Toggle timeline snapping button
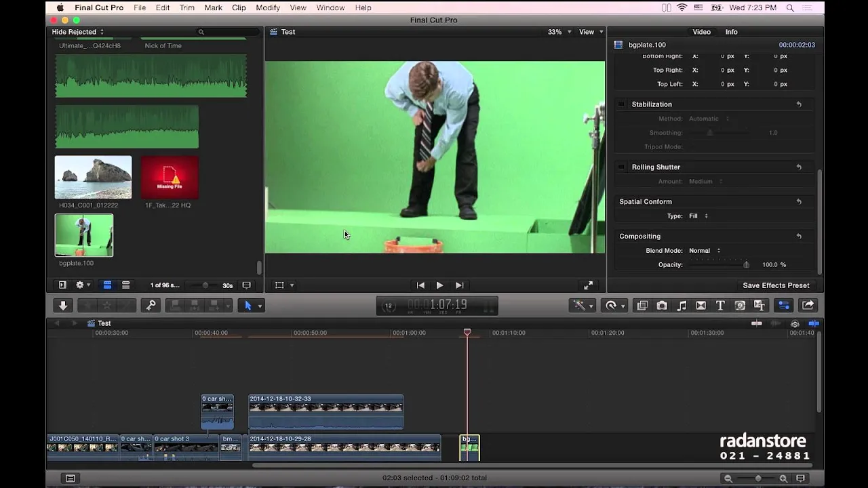Screen dimensions: 868x488 (x=814, y=324)
